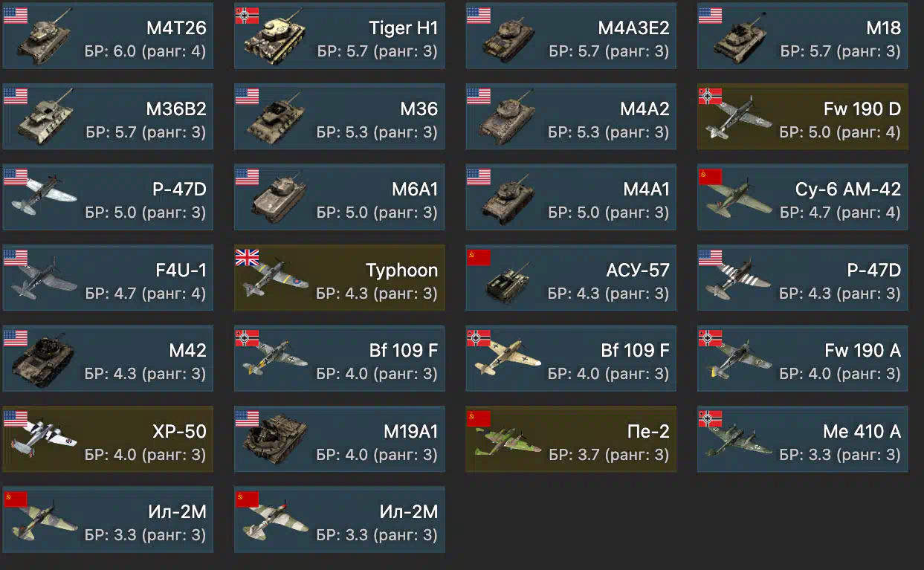Choose the P-47D with BR 5.0
Image resolution: width=924 pixels, height=570 pixels.
[x=108, y=197]
